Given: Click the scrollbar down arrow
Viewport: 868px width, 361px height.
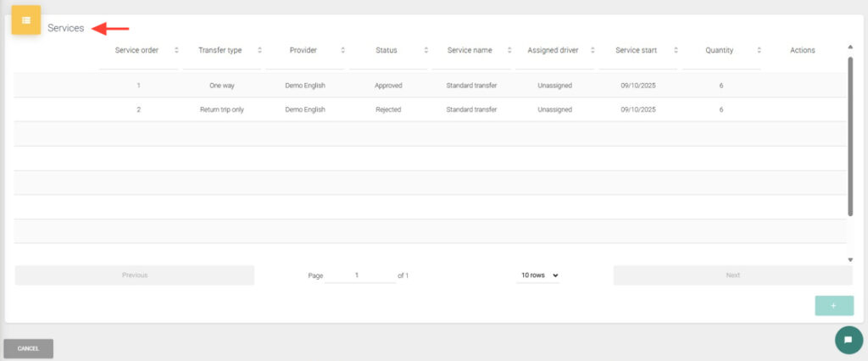Looking at the screenshot, I should pos(850,259).
